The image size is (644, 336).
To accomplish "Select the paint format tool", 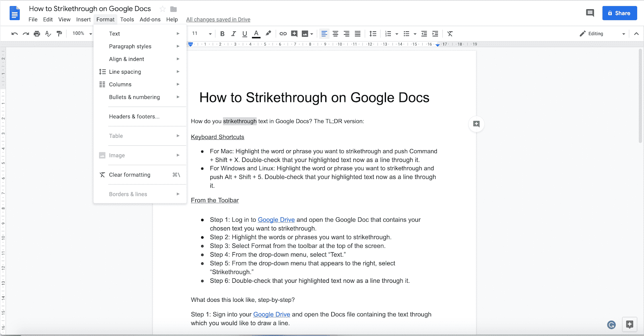I will click(59, 34).
